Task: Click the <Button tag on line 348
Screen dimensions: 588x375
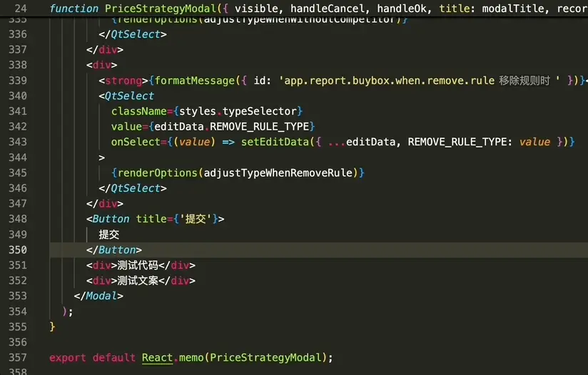Action: [108, 219]
